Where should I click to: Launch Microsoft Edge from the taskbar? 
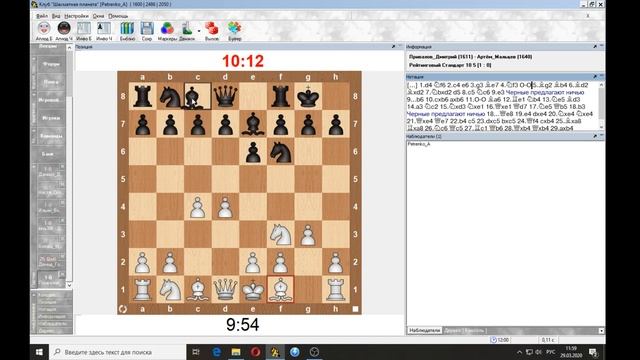(x=216, y=352)
